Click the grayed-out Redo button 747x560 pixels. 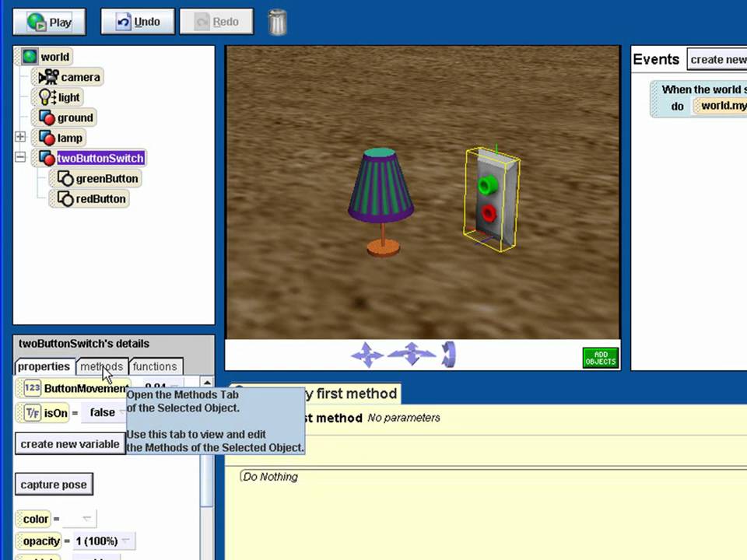tap(217, 22)
